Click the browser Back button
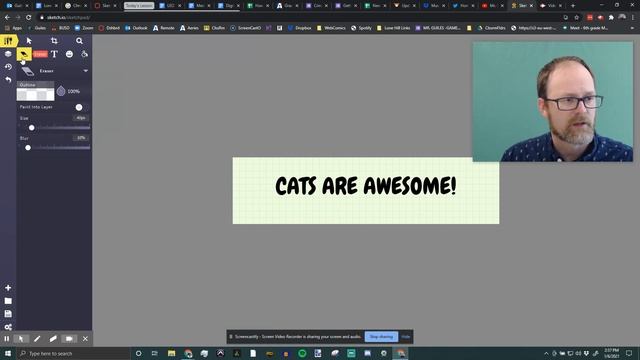The width and height of the screenshot is (640, 360). (7, 18)
